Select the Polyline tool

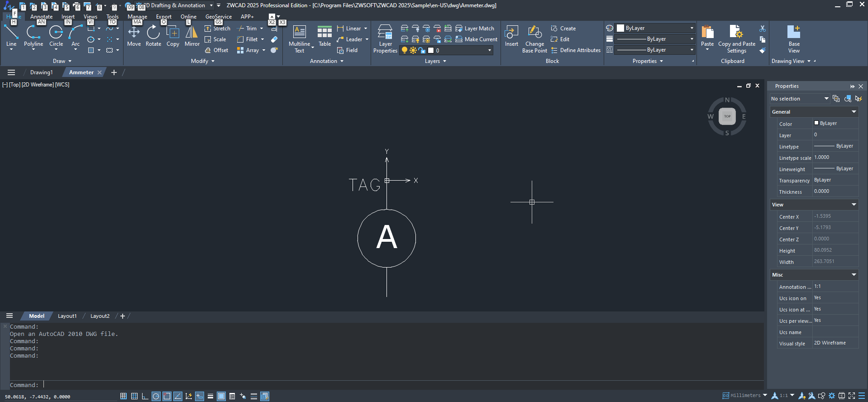(x=33, y=36)
